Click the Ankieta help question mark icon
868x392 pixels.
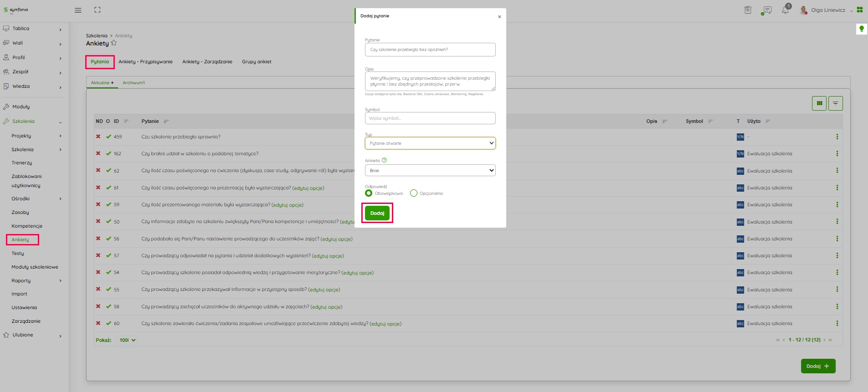(x=384, y=160)
